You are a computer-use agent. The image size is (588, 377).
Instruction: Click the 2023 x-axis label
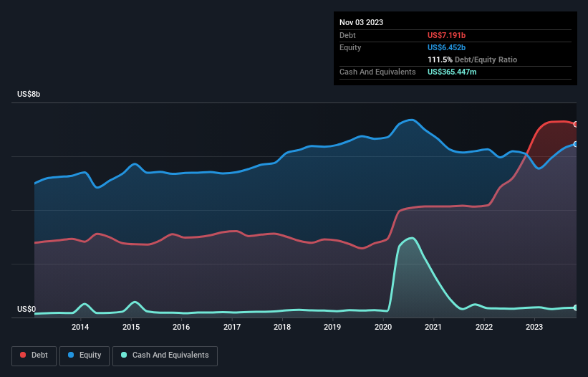[x=534, y=327]
